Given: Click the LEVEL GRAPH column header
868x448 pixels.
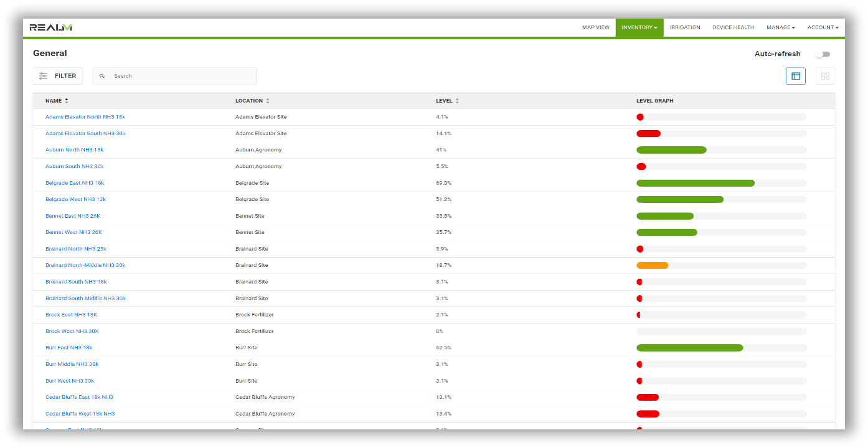Looking at the screenshot, I should (x=654, y=101).
